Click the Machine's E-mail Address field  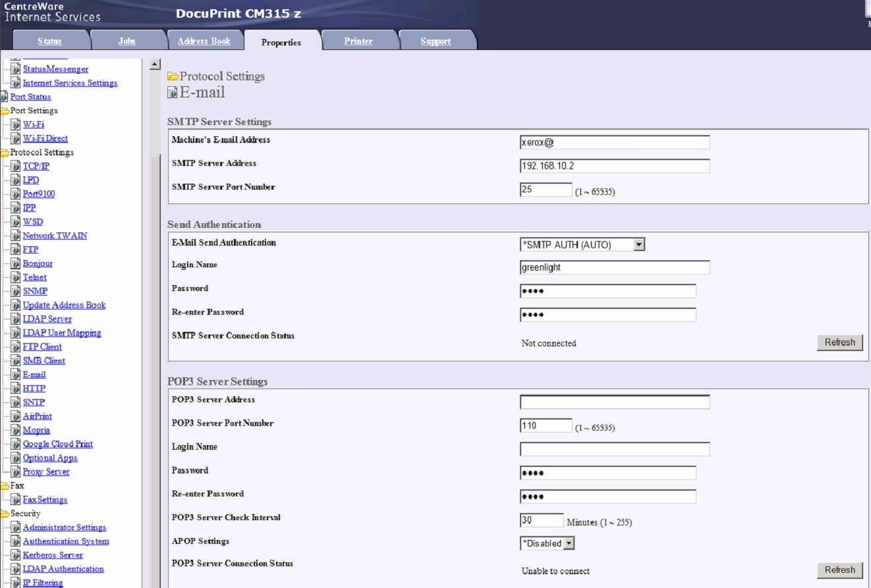coord(615,142)
